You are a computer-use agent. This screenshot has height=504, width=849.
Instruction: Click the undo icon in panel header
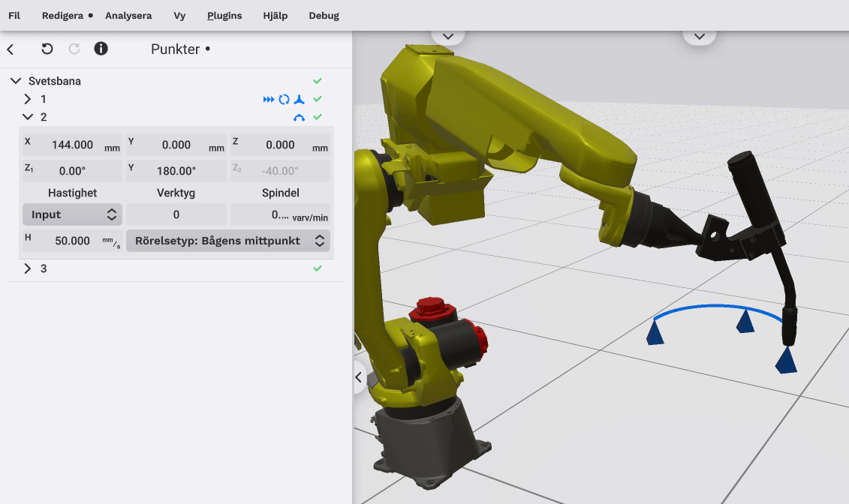click(x=47, y=49)
